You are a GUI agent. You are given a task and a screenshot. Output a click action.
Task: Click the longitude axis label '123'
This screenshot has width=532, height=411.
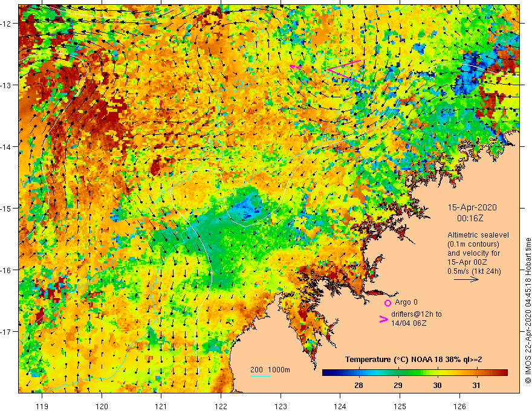click(281, 406)
